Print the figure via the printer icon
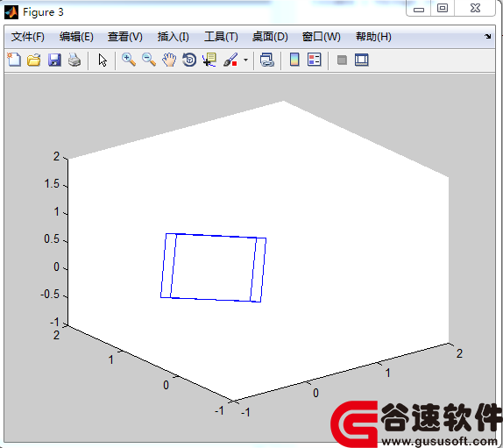This screenshot has height=448, width=503. (x=74, y=60)
